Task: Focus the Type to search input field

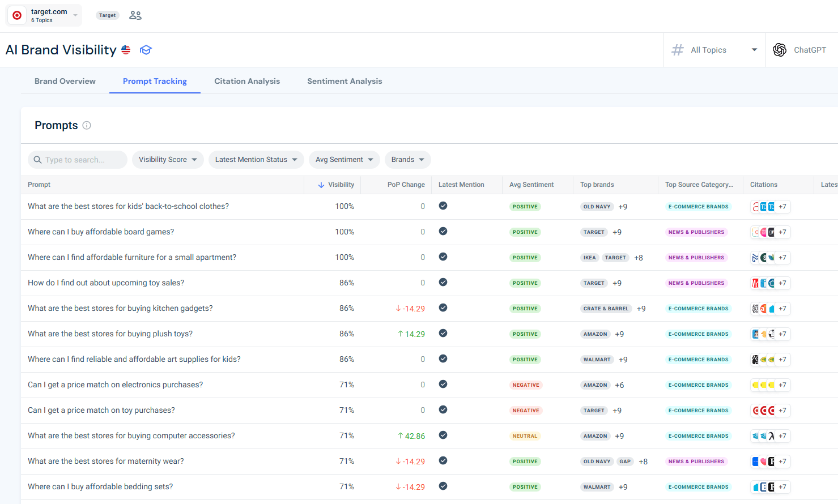Action: click(78, 160)
